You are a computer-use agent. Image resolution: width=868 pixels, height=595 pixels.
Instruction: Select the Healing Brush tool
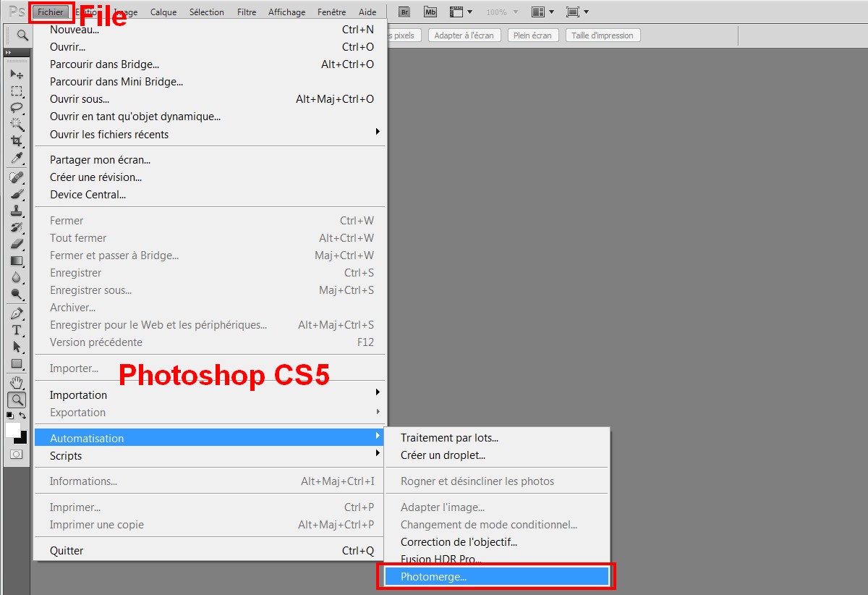click(x=17, y=177)
